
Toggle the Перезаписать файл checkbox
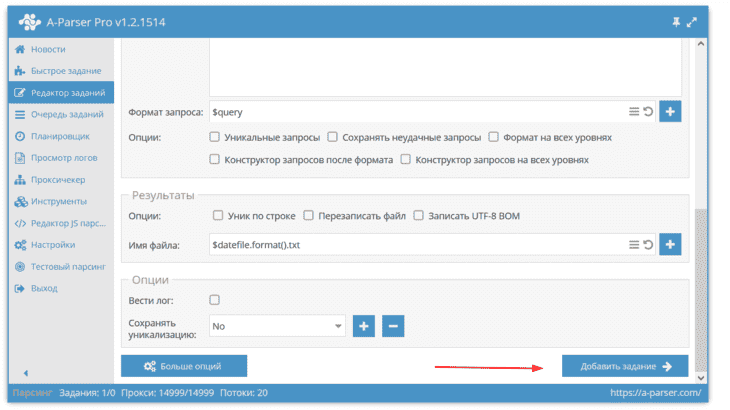click(308, 215)
